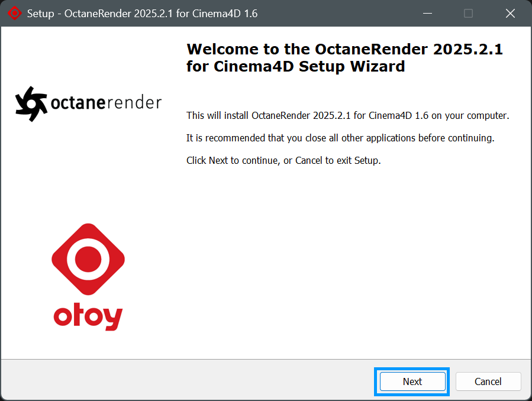Click the red center dot of the OTOY logo

[88, 259]
